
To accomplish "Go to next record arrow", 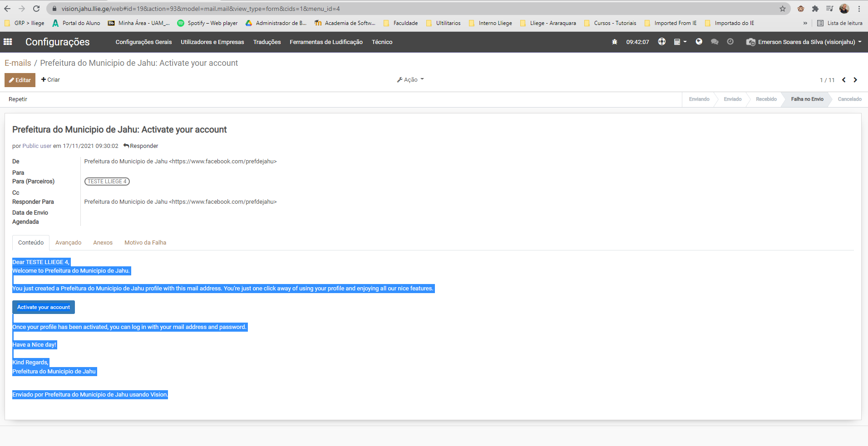I will [x=855, y=80].
